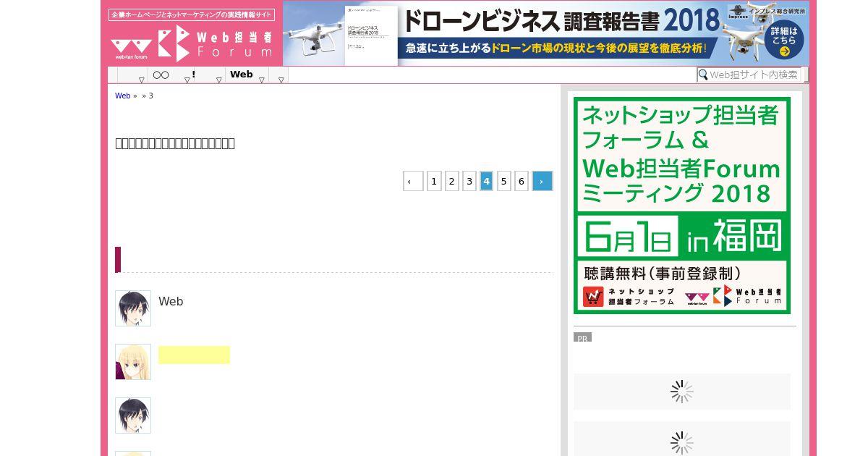Viewport: 868px width, 456px height.
Task: Open the "!" navigation menu
Action: 194,75
